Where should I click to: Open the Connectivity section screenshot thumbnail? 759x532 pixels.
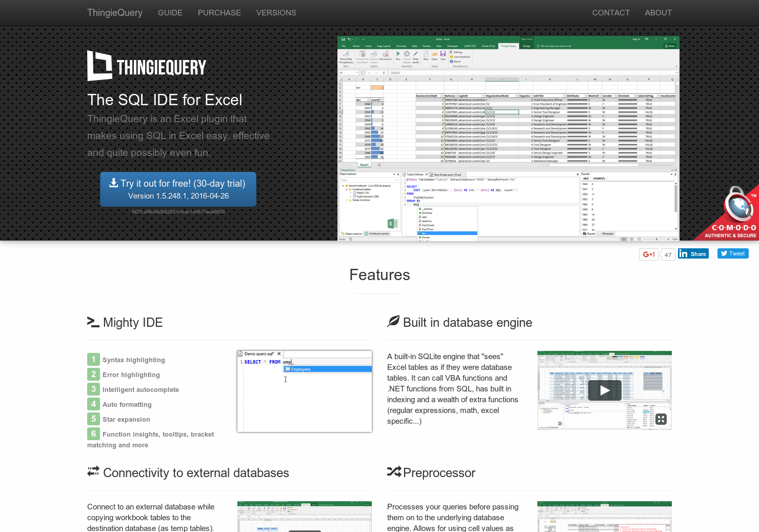pyautogui.click(x=305, y=517)
